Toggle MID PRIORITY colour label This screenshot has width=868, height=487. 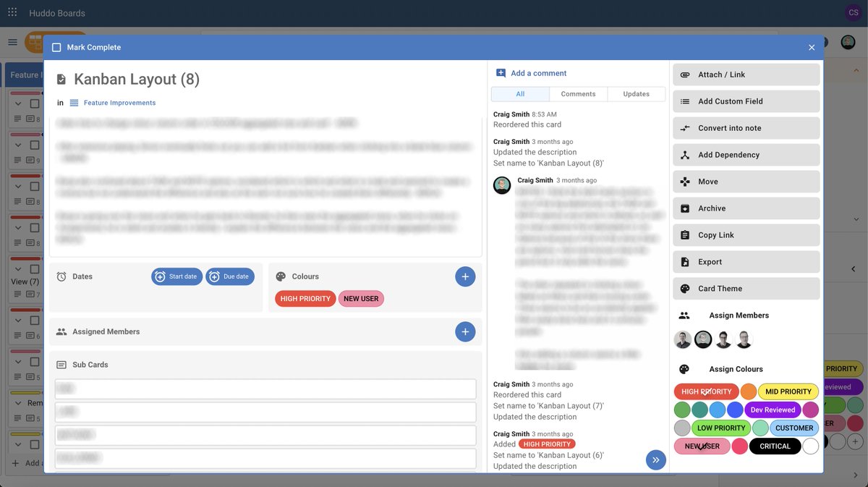point(788,391)
